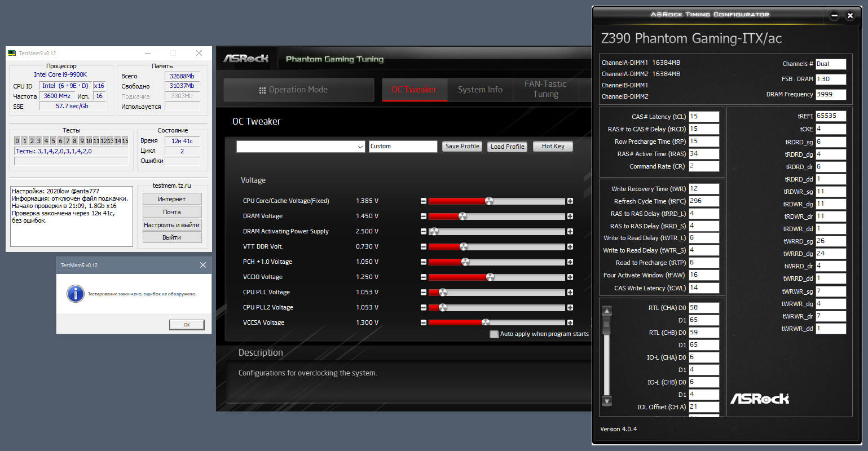868x451 pixels.
Task: Click the DRAM Voltage slider track
Action: click(x=497, y=216)
